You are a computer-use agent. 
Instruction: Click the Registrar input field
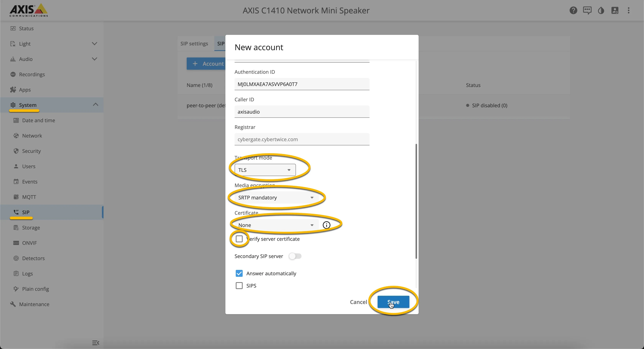[x=302, y=139]
